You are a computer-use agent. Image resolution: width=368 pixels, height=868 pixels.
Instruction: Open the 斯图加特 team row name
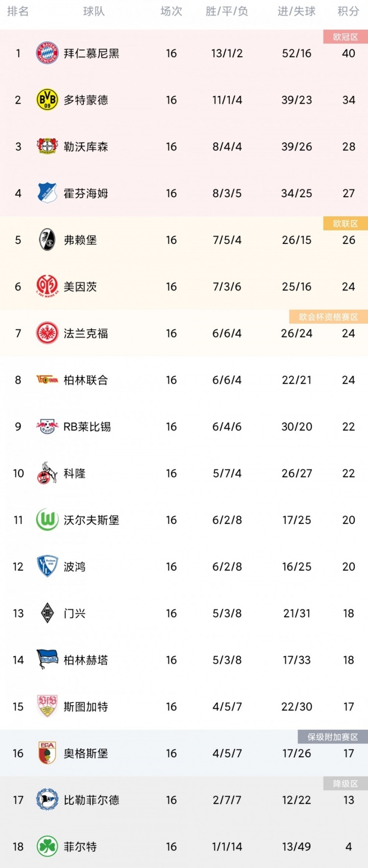pyautogui.click(x=86, y=707)
